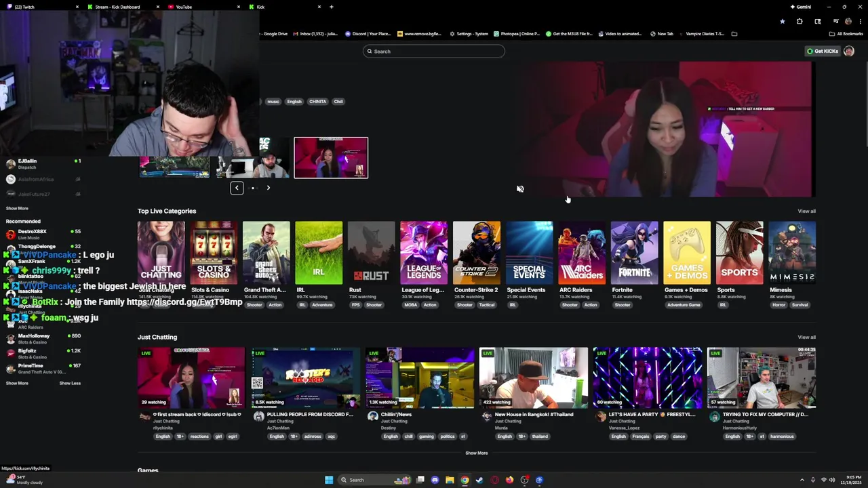Screen dimensions: 868x488
Task: Open the profile avatar next to Get KICKs
Action: [x=848, y=51]
